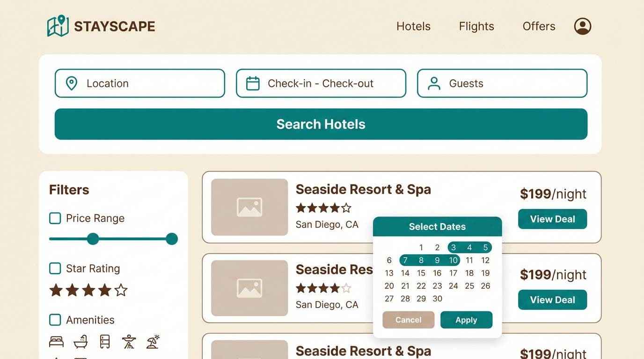Switch to the Flights tab
Screen dimensions: 644x359
click(476, 26)
